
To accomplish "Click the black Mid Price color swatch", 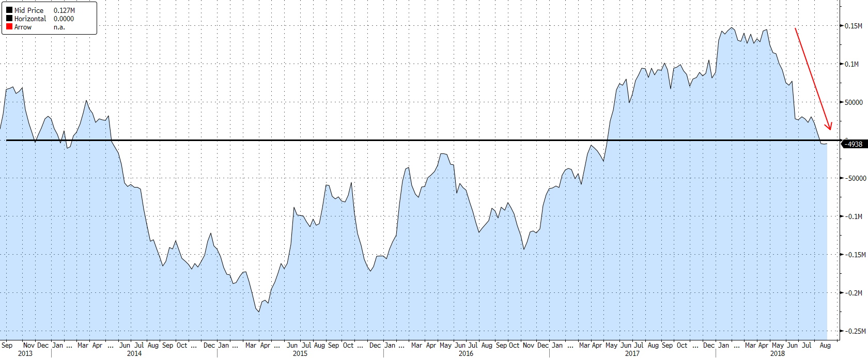I will pyautogui.click(x=9, y=10).
